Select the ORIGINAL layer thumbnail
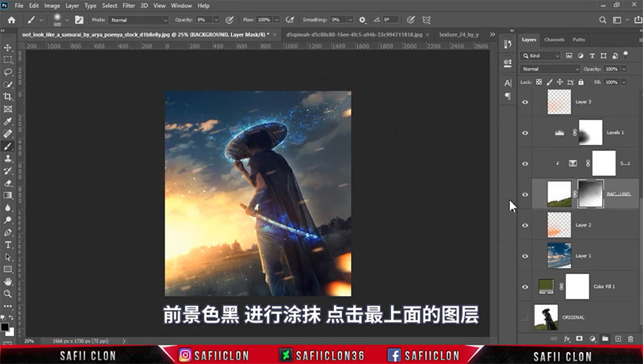The image size is (643, 364). click(x=546, y=317)
